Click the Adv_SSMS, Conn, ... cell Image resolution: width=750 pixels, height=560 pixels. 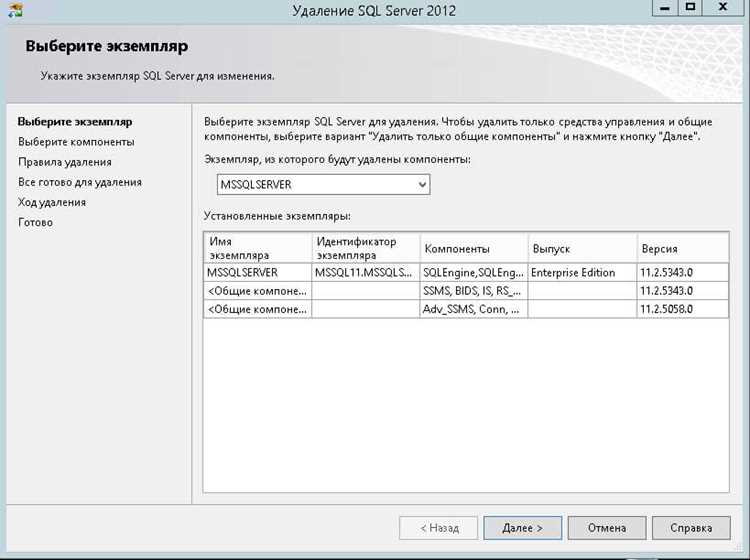tap(474, 309)
